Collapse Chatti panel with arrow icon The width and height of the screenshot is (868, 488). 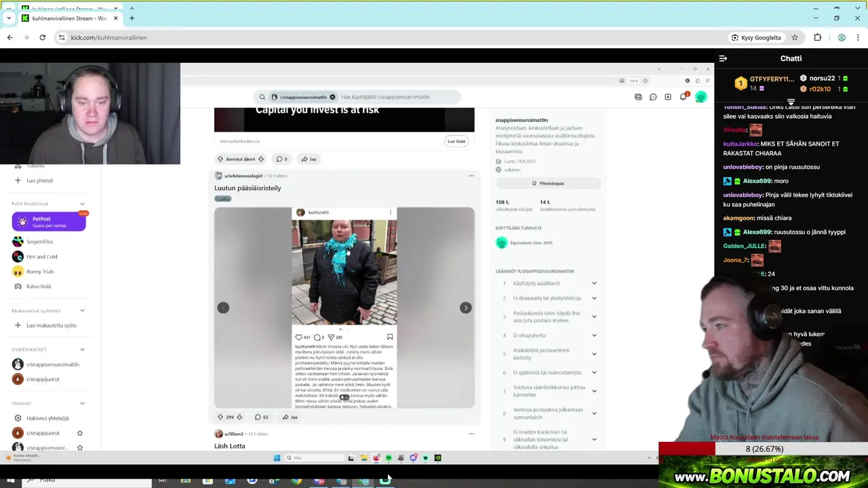coord(723,59)
